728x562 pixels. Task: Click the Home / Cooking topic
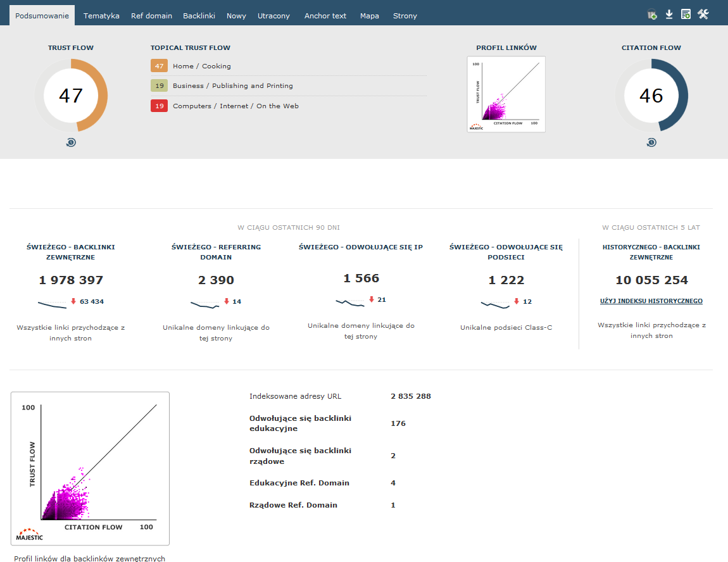(201, 66)
